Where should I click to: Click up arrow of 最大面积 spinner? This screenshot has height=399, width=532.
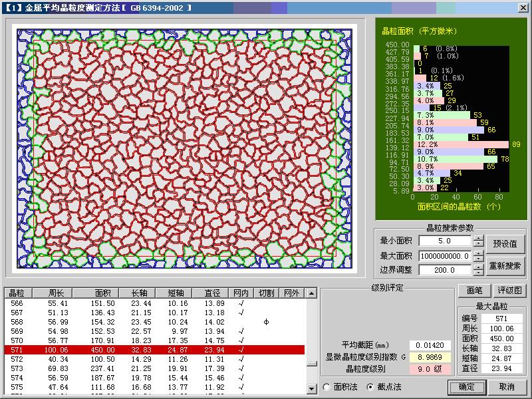click(x=478, y=253)
